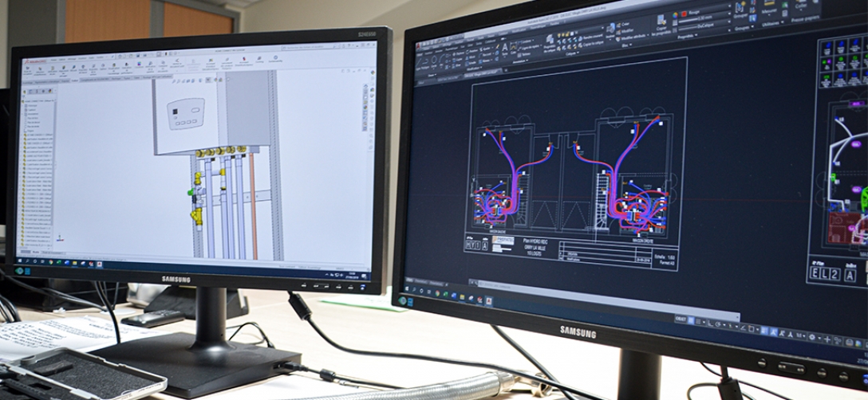Click the Mesurer utility icon
Viewport: 868px width, 400px height.
click(768, 5)
